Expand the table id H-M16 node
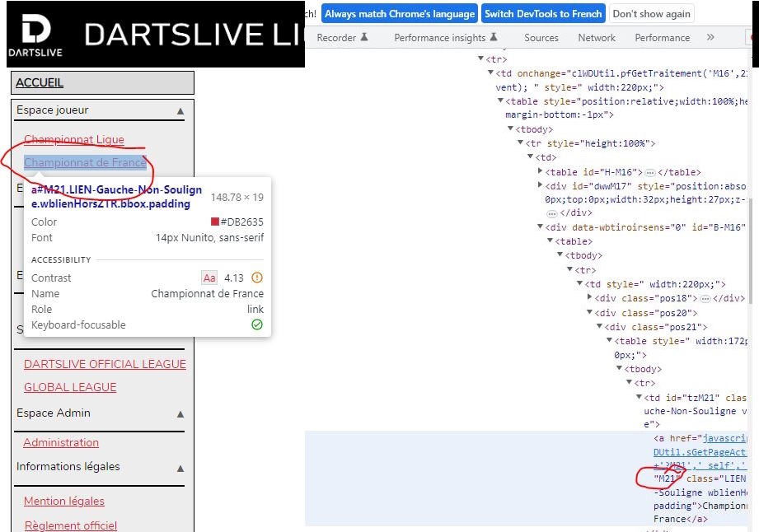This screenshot has width=759, height=532. [541, 170]
